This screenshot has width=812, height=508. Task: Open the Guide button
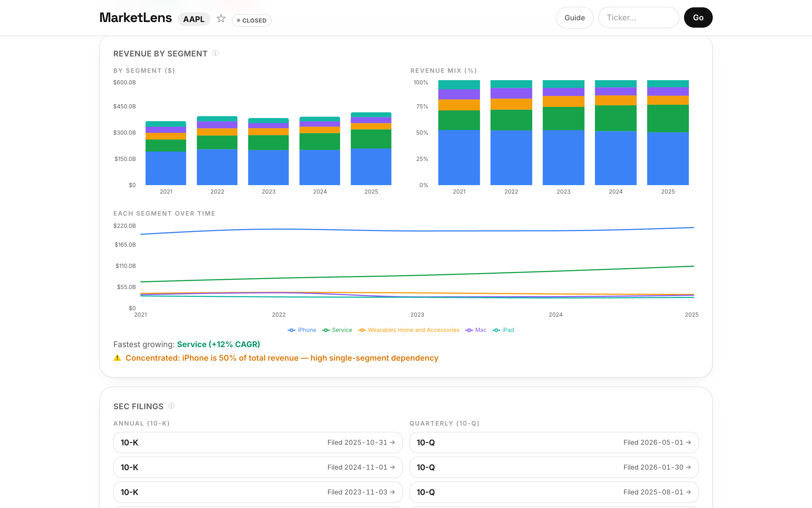(x=574, y=18)
